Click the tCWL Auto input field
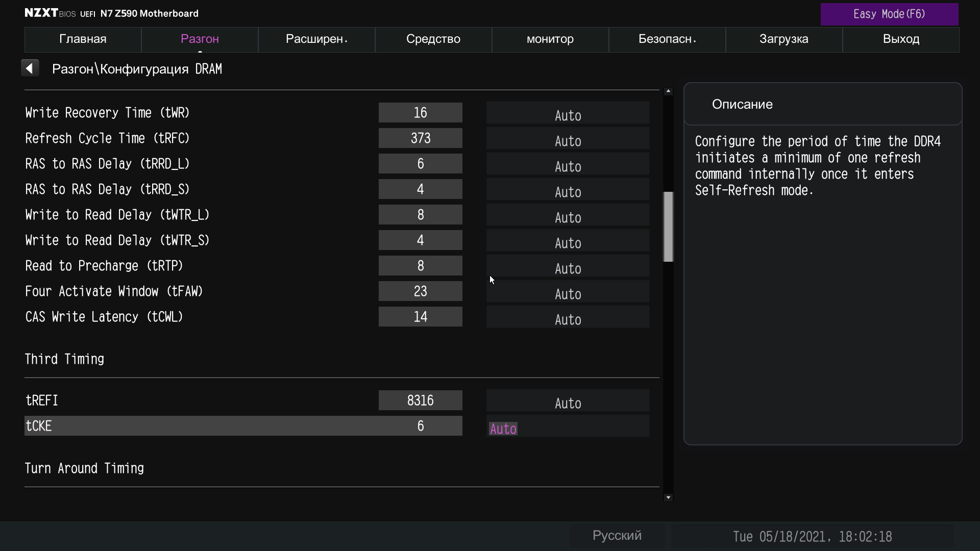This screenshot has height=551, width=980. [568, 317]
